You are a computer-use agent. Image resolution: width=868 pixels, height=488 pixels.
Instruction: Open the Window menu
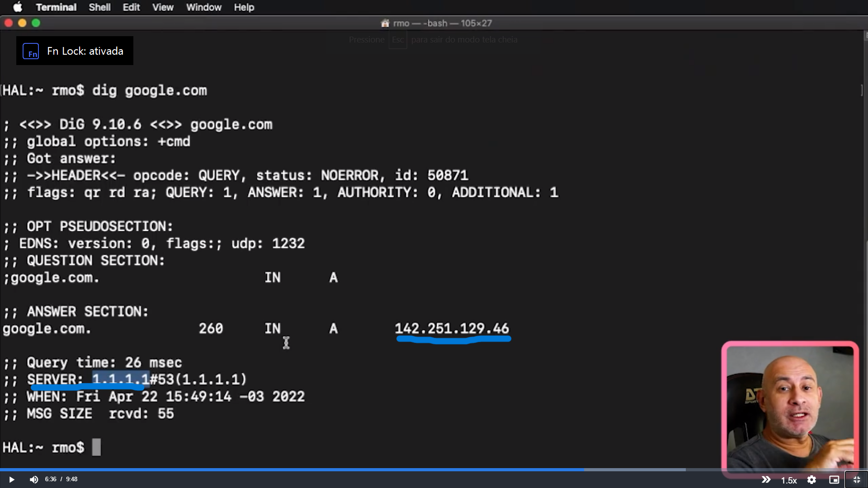pos(204,7)
